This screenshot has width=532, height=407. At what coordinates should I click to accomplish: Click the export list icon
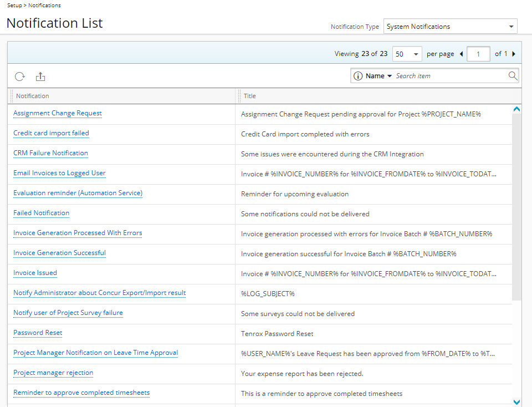click(40, 77)
